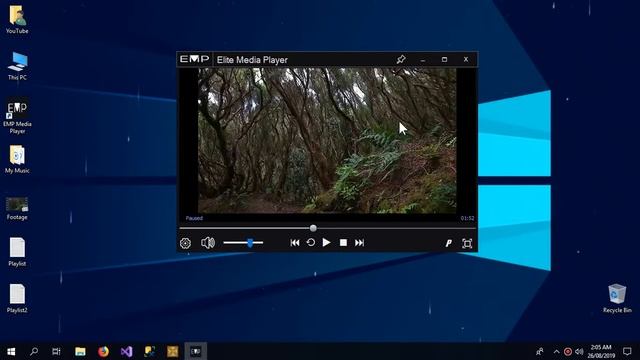Select the This PC desktop icon

pyautogui.click(x=17, y=66)
